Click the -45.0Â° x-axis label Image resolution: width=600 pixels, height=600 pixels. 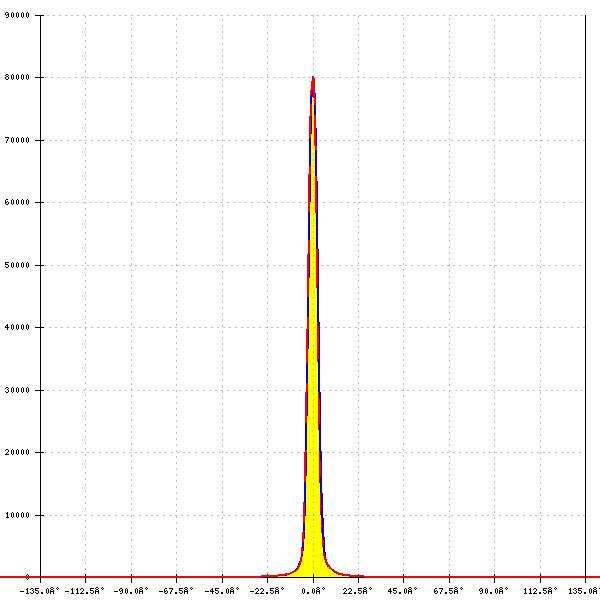(x=222, y=591)
